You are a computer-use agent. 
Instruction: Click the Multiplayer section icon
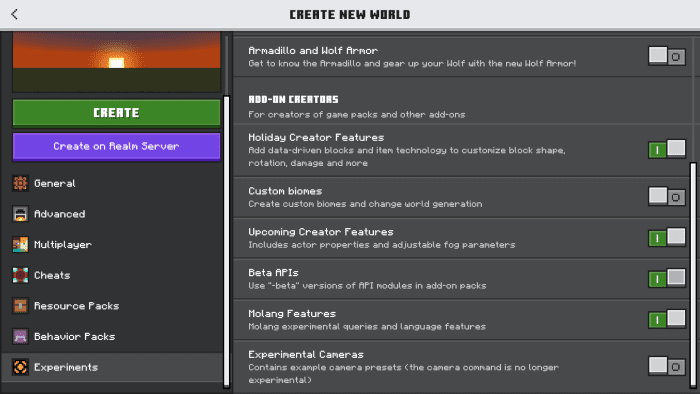[x=20, y=245]
